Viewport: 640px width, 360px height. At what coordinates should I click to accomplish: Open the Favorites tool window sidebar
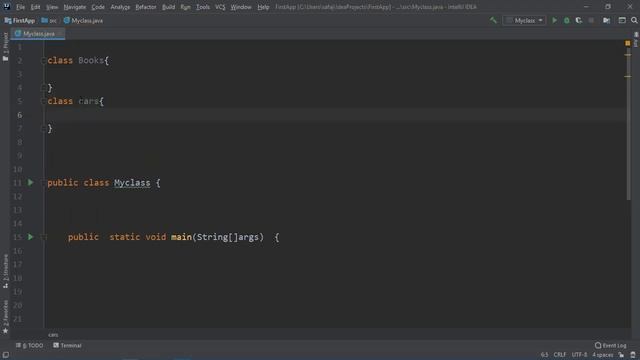[x=5, y=317]
